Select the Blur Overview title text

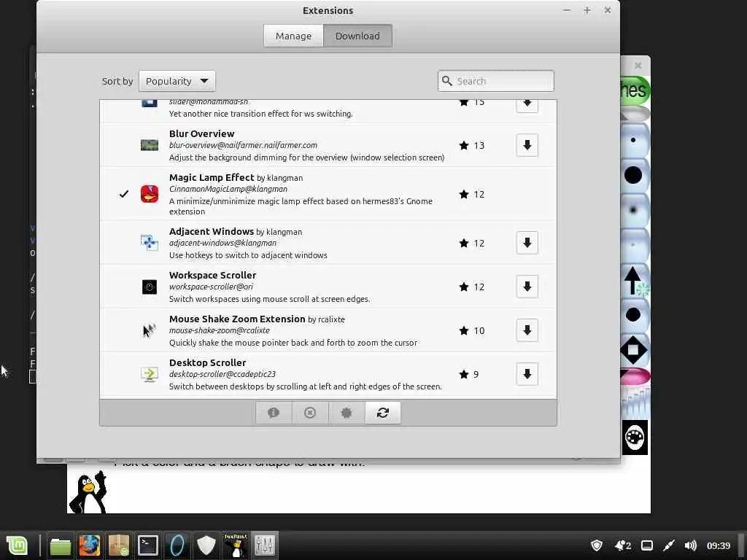pyautogui.click(x=201, y=134)
